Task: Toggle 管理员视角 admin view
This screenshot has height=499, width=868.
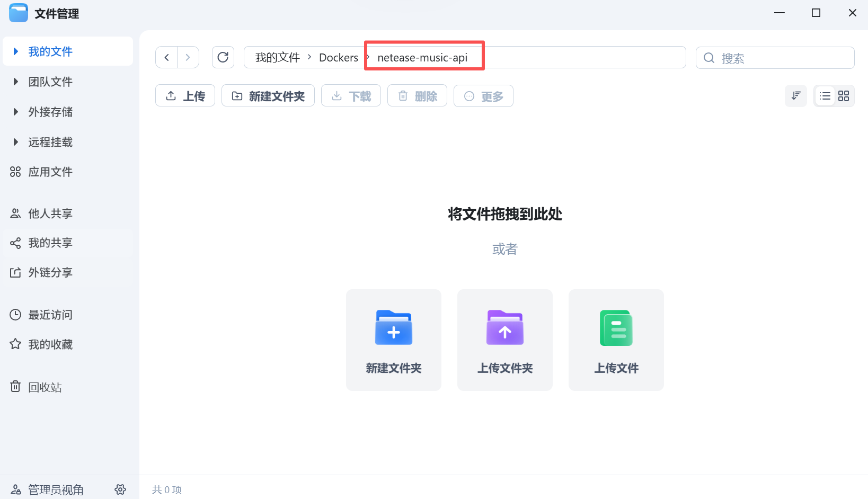Action: pyautogui.click(x=55, y=489)
